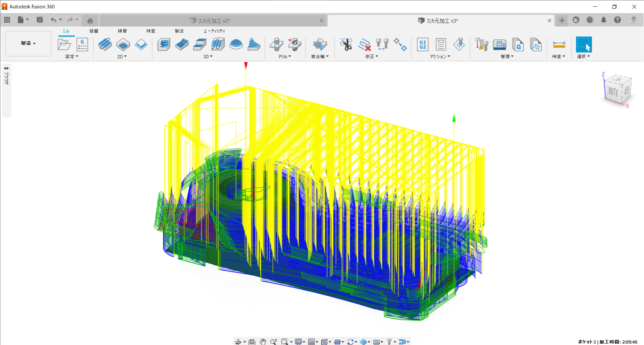The height and width of the screenshot is (345, 644).
Task: Switch to the 旋盤 ribbon tab
Action: tap(94, 31)
